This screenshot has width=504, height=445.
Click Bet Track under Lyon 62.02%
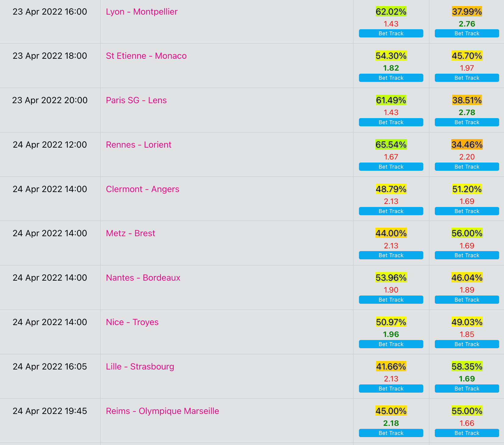[x=391, y=33]
